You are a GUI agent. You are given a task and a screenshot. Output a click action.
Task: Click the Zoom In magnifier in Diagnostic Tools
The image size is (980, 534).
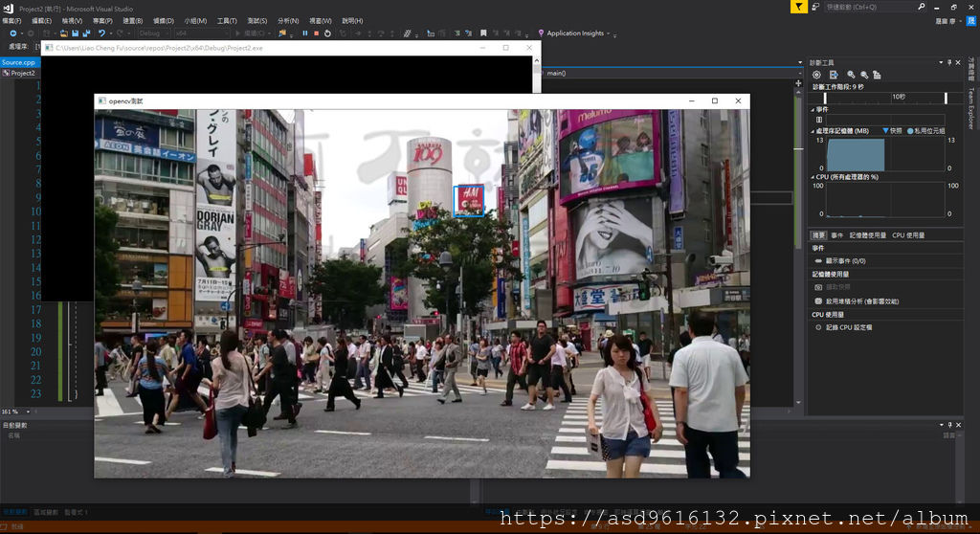[x=851, y=75]
